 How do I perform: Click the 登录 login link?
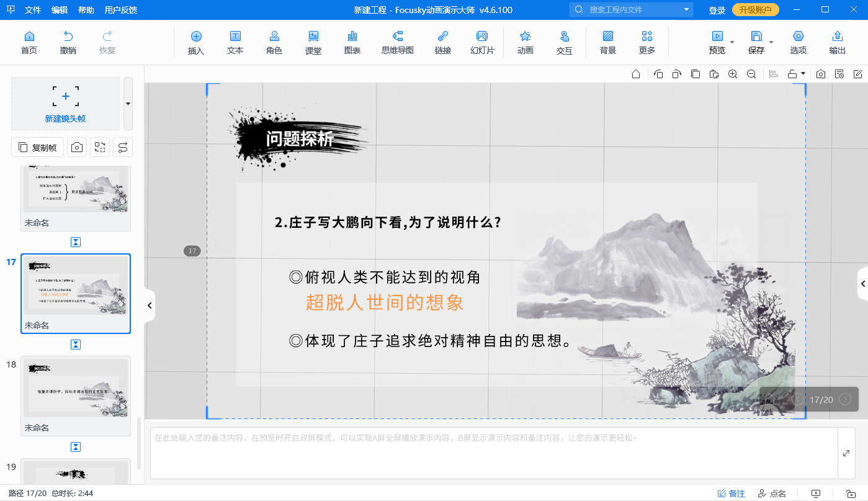717,10
